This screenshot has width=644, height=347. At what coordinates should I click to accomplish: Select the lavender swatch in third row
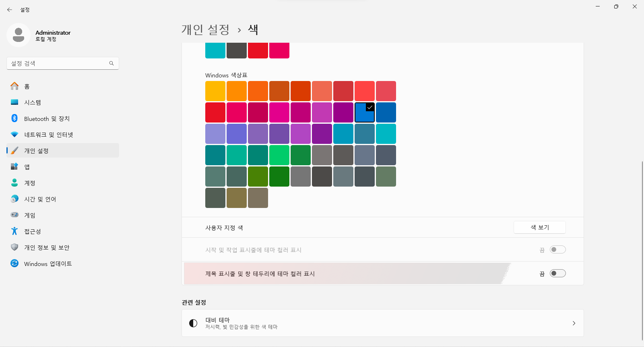pos(215,134)
